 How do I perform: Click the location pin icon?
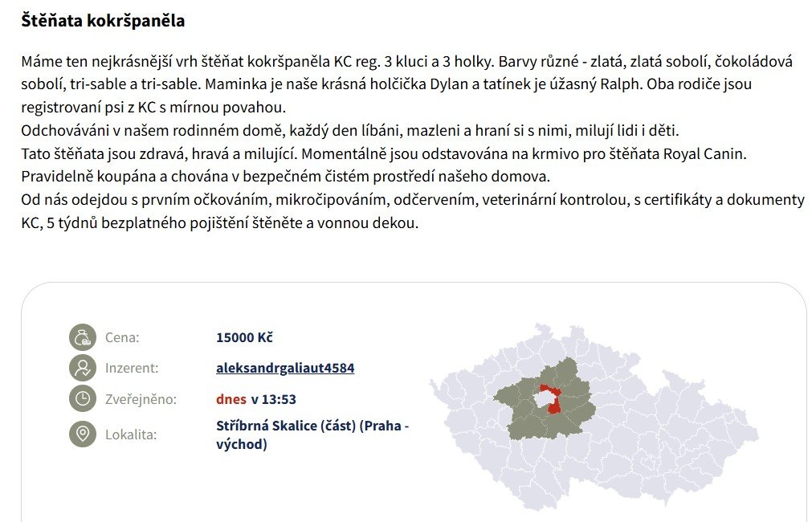[x=82, y=434]
